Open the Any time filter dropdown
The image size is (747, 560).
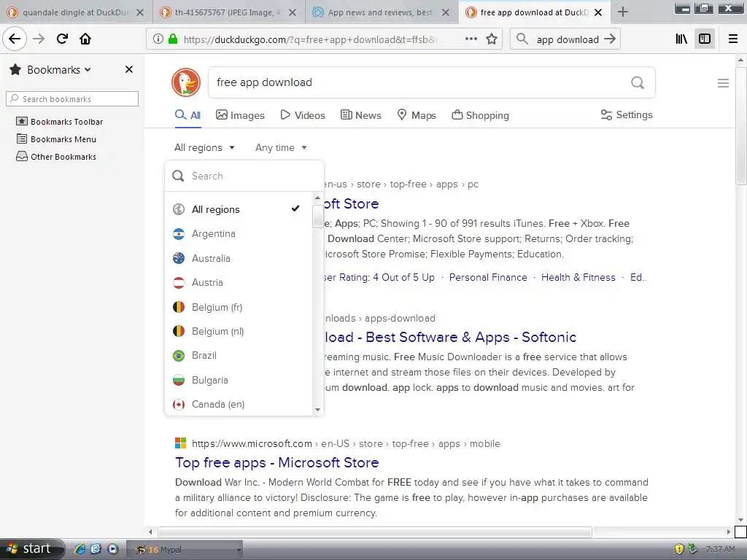281,147
